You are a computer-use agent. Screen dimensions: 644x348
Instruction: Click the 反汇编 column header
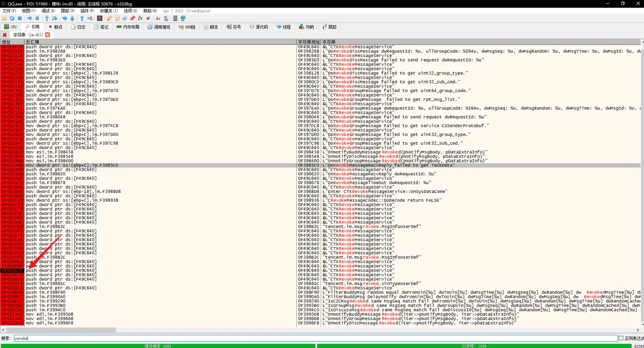(x=161, y=42)
